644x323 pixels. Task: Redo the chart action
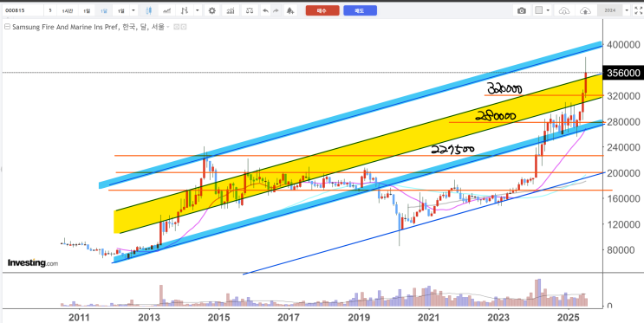click(276, 10)
